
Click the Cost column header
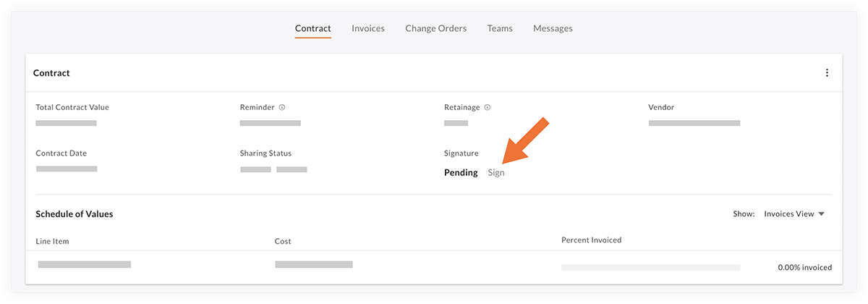(x=283, y=241)
